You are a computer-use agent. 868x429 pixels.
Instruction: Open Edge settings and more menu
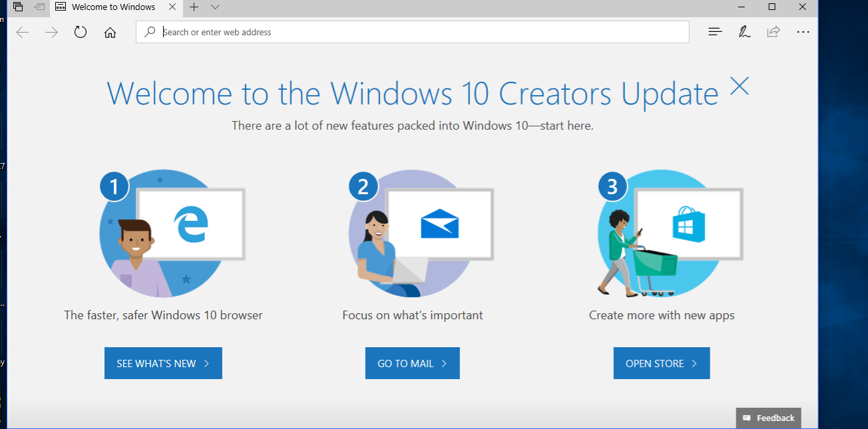803,32
